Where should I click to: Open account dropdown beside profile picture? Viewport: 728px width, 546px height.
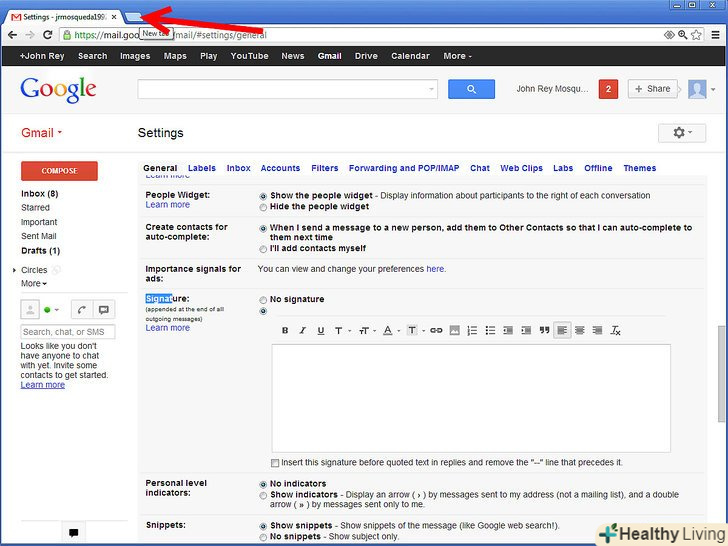click(713, 89)
